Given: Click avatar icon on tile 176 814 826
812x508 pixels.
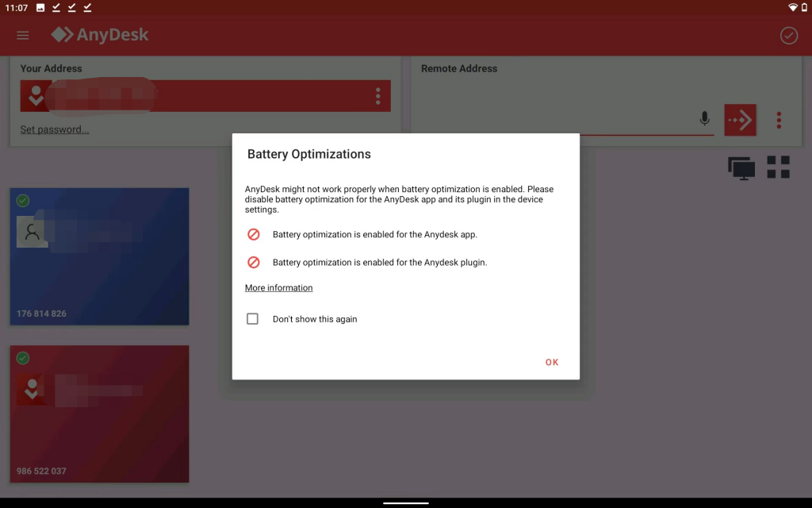Looking at the screenshot, I should (32, 232).
